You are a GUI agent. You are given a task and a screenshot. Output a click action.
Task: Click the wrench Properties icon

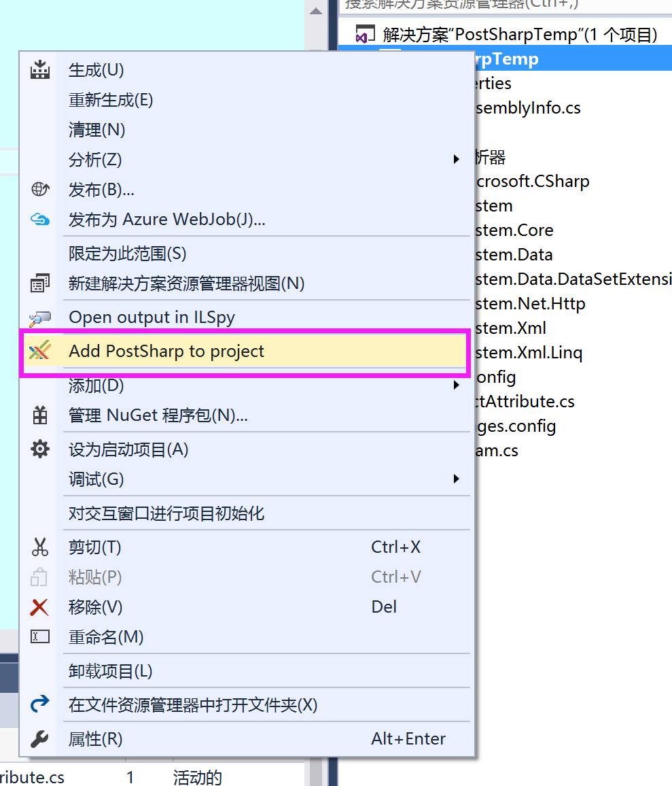pyautogui.click(x=40, y=738)
